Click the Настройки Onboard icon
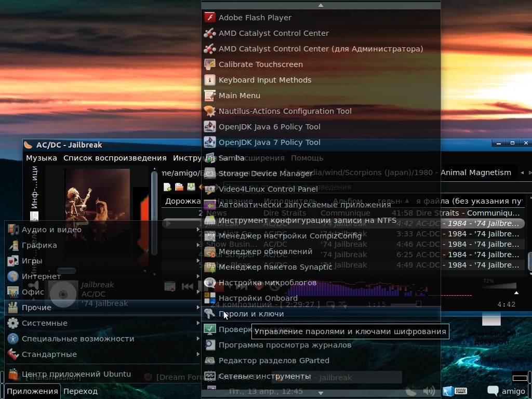 pyautogui.click(x=210, y=298)
